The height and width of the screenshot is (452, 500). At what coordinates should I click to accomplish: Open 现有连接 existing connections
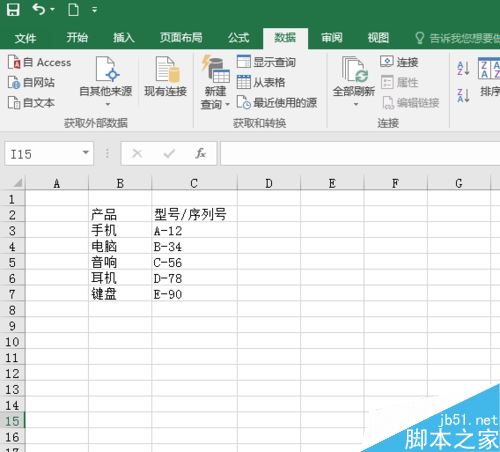pyautogui.click(x=165, y=77)
